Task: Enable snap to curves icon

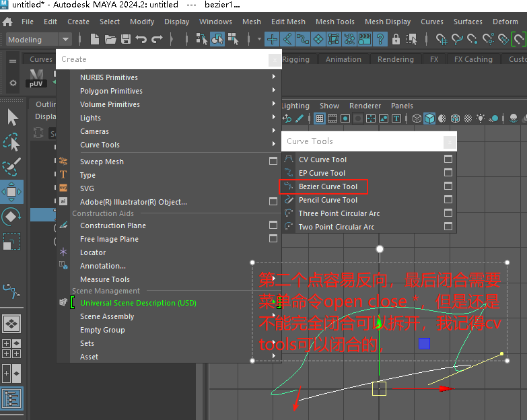Action: tap(457, 39)
